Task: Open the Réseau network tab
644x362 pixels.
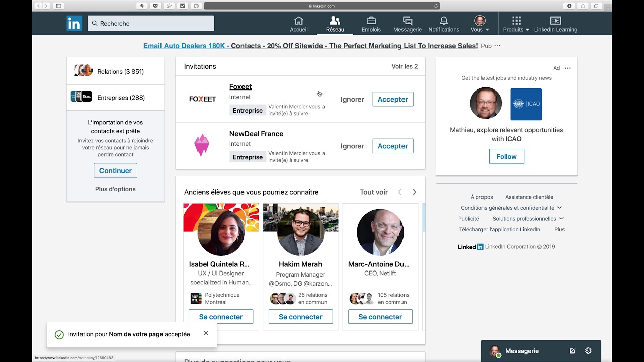Action: (x=335, y=24)
